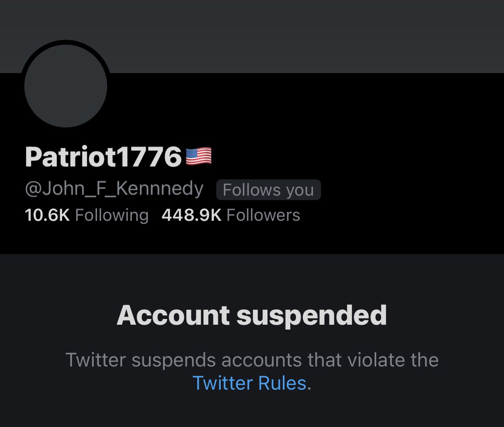Click the word "Account" in the heading
This screenshot has height=427, width=504.
pos(173,315)
